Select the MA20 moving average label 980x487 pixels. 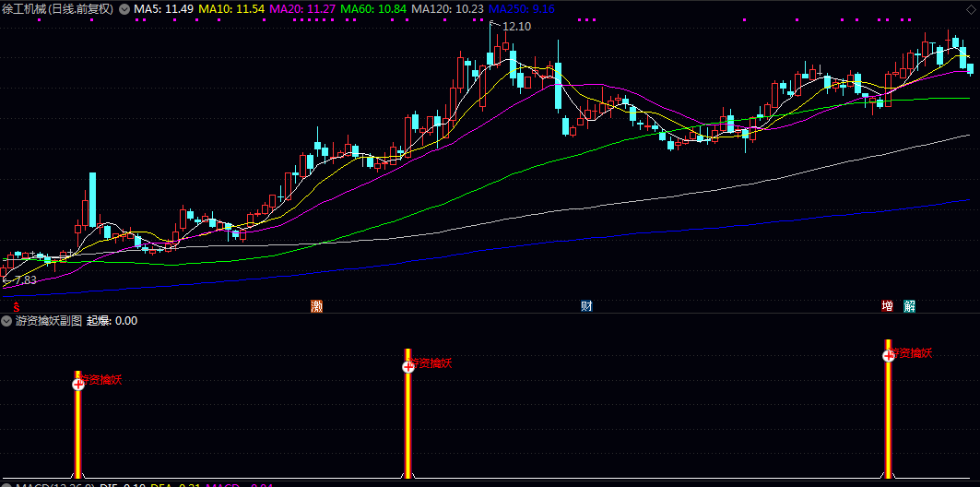coord(301,8)
